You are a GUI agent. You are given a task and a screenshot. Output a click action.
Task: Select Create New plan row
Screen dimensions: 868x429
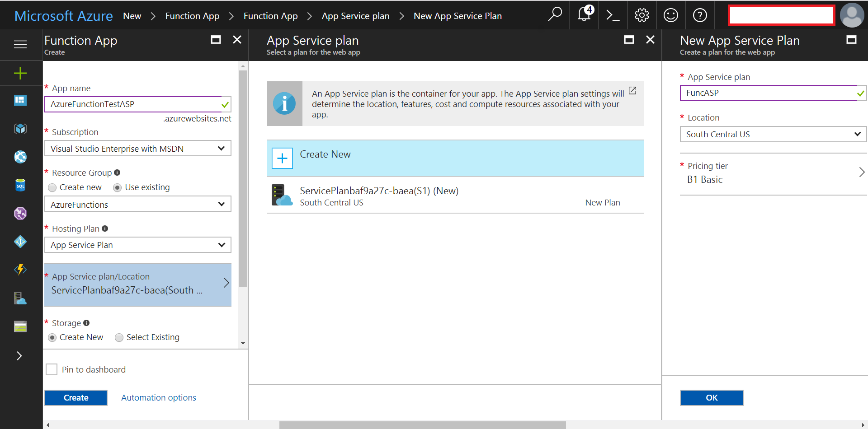pyautogui.click(x=455, y=158)
